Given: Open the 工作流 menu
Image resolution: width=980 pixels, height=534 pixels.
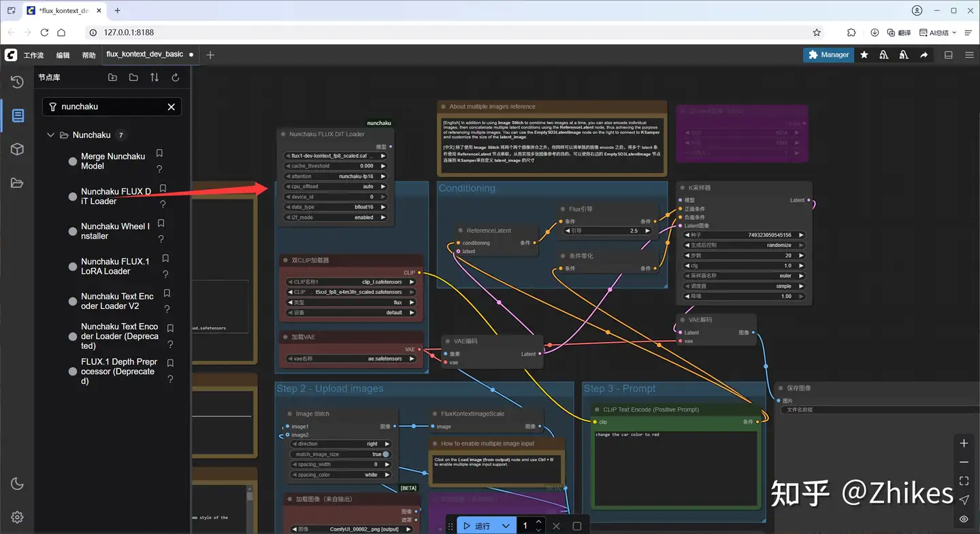Looking at the screenshot, I should 33,55.
